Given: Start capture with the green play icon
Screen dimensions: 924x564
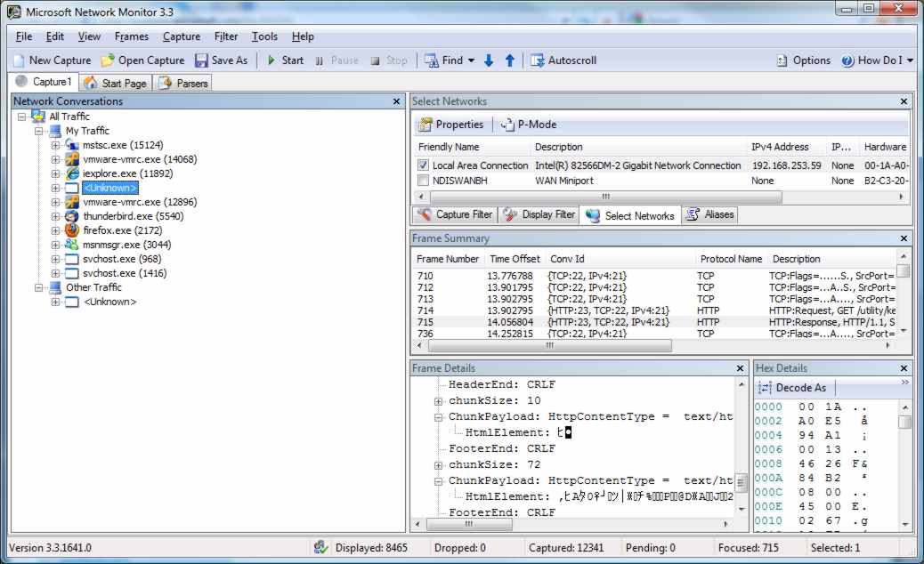Looking at the screenshot, I should point(272,60).
